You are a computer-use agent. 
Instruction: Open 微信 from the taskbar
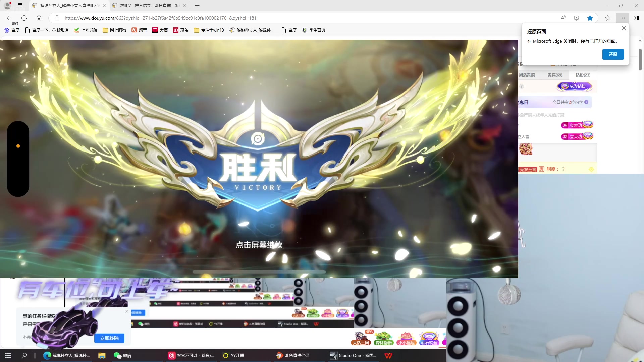click(123, 356)
